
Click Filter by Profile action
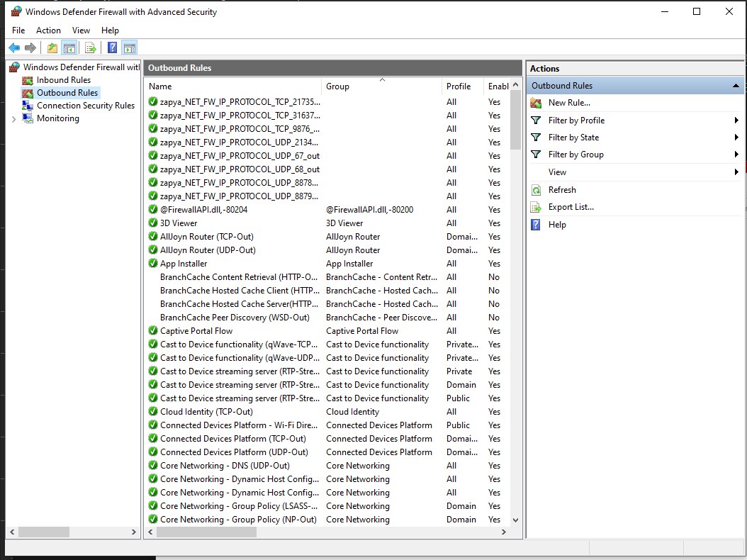(x=576, y=120)
